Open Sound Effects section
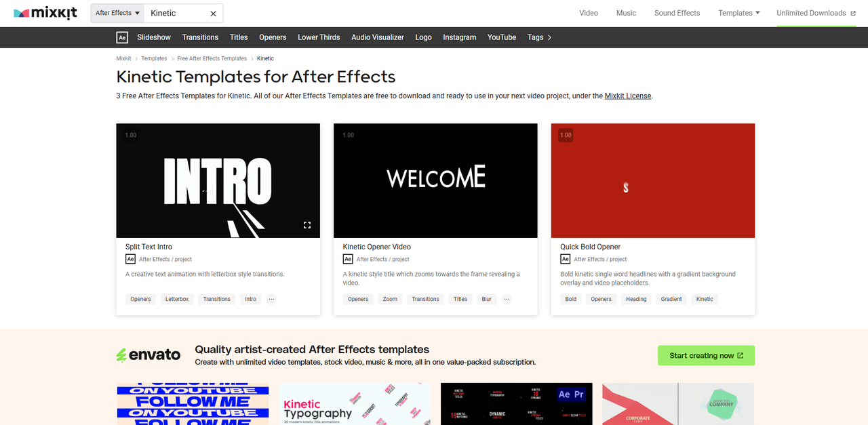The image size is (868, 425). coord(677,13)
